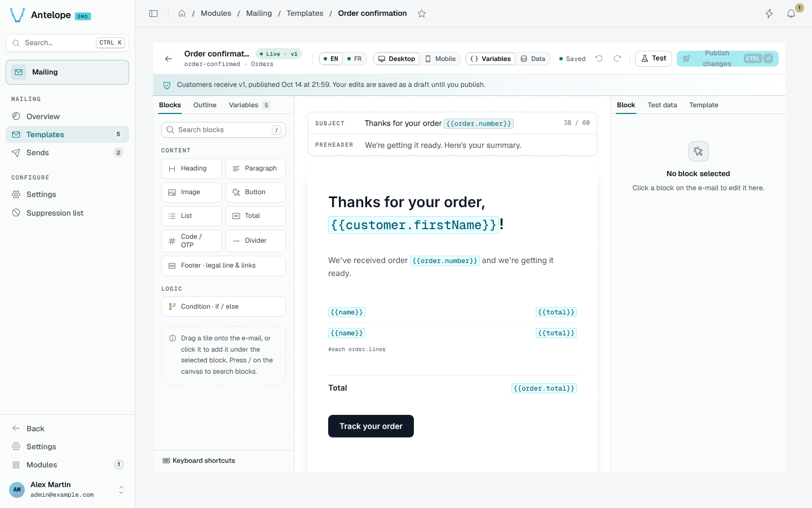The width and height of the screenshot is (812, 508).
Task: Click the no-block-selected cursor icon
Action: 698,151
